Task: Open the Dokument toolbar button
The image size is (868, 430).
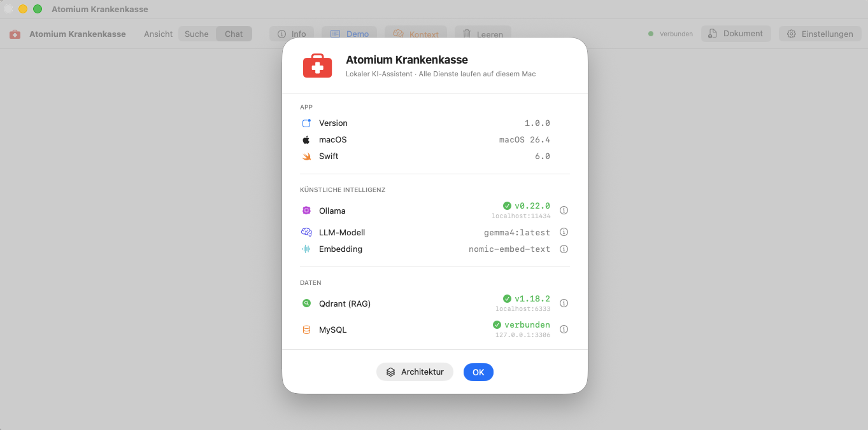Action: point(736,34)
